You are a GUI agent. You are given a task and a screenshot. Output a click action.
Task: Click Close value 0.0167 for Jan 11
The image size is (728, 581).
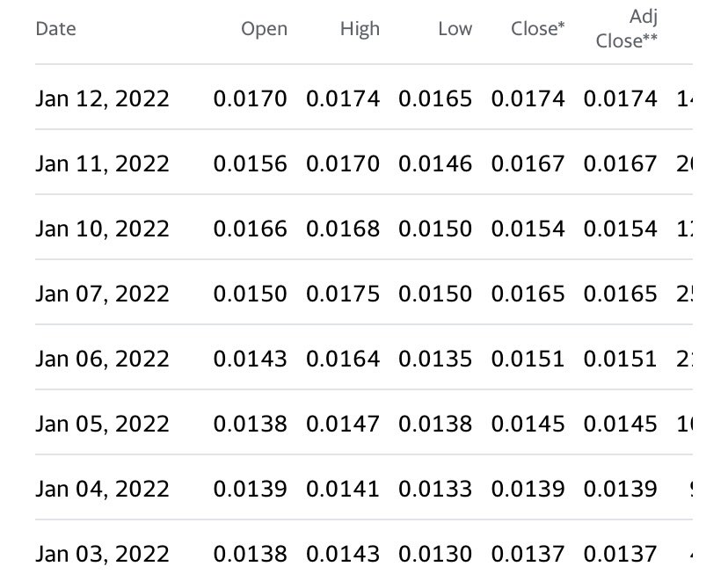(528, 163)
